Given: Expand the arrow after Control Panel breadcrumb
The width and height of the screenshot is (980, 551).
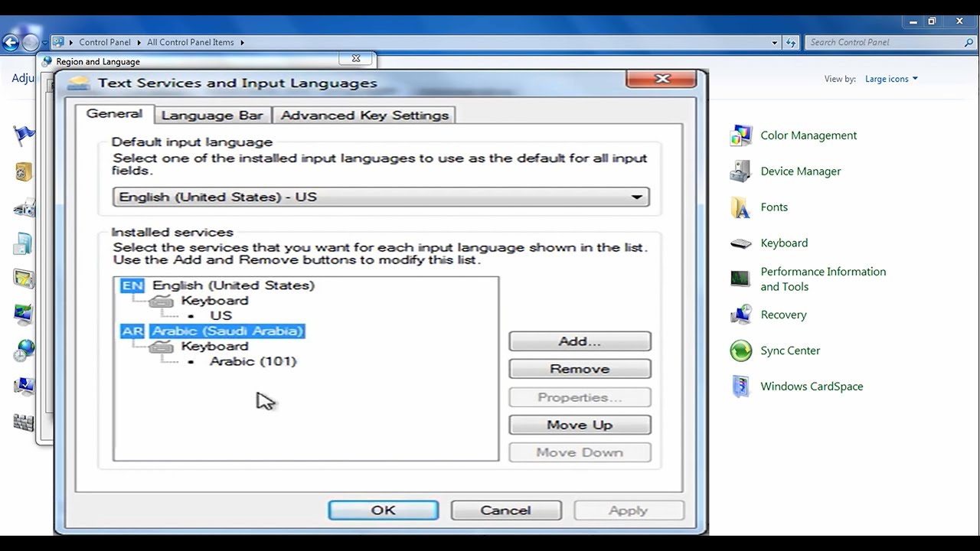Looking at the screenshot, I should click(x=139, y=43).
